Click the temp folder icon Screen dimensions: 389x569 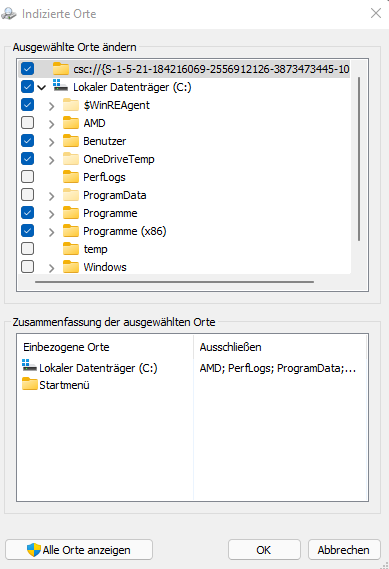71,249
